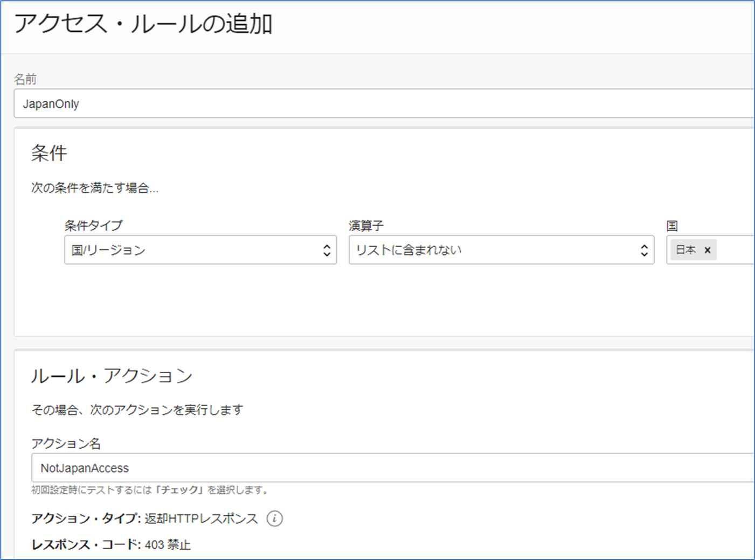Click the JapanOnly name input field
The width and height of the screenshot is (755, 560).
[384, 103]
